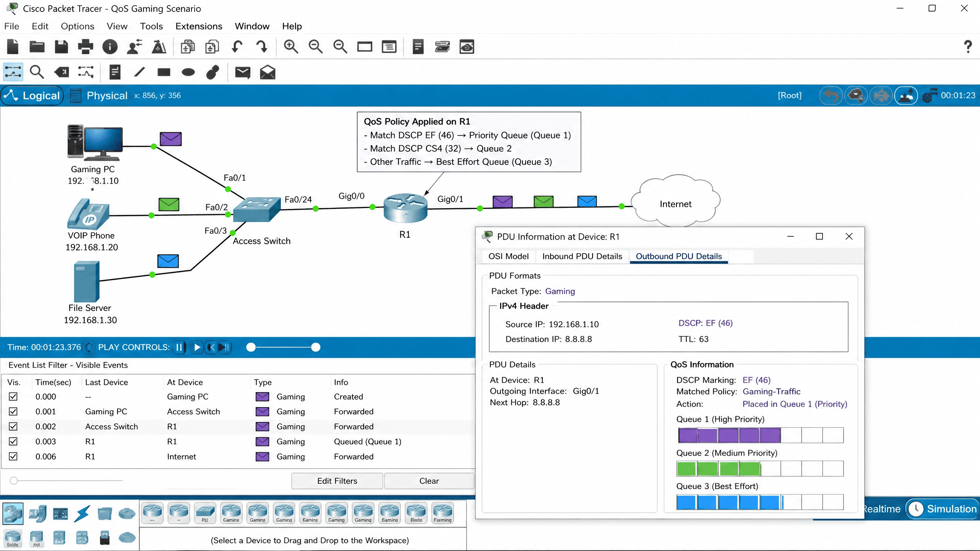
Task: Step forward one simulation event
Action: tap(225, 347)
